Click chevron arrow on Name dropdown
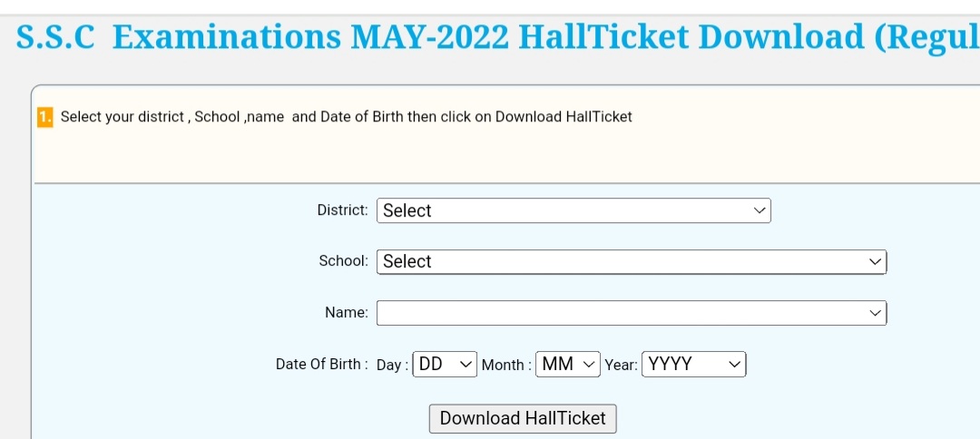This screenshot has width=980, height=439. [x=875, y=313]
